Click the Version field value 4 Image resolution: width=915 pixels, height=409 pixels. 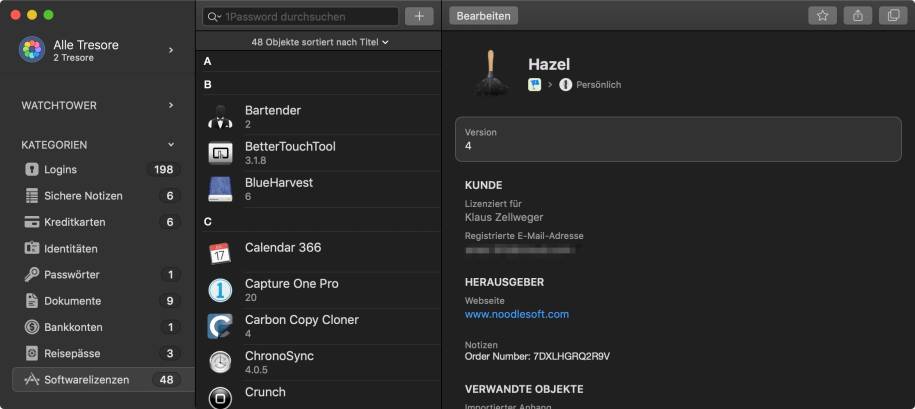pyautogui.click(x=468, y=146)
